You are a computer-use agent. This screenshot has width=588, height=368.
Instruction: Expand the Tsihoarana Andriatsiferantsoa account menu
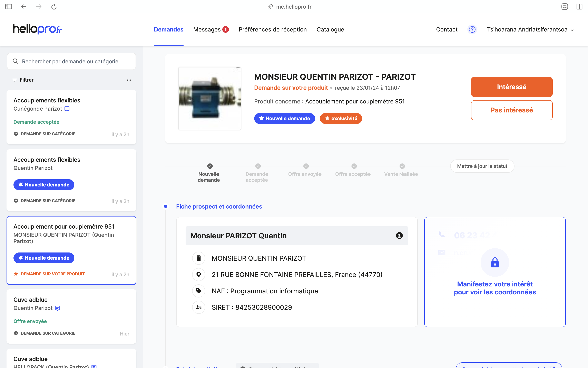click(x=530, y=29)
